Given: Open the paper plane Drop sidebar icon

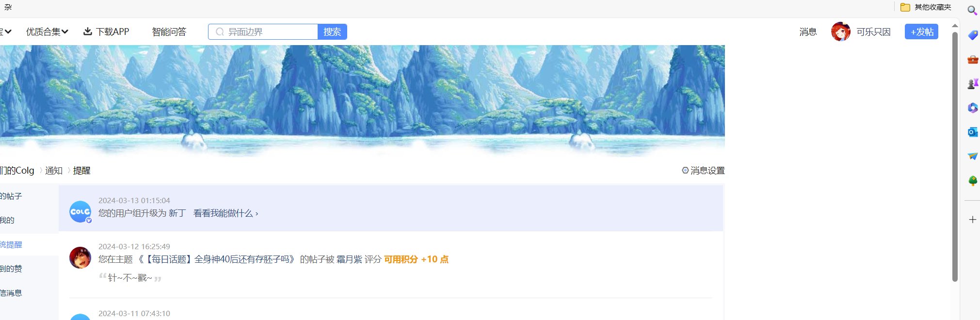Looking at the screenshot, I should [972, 156].
